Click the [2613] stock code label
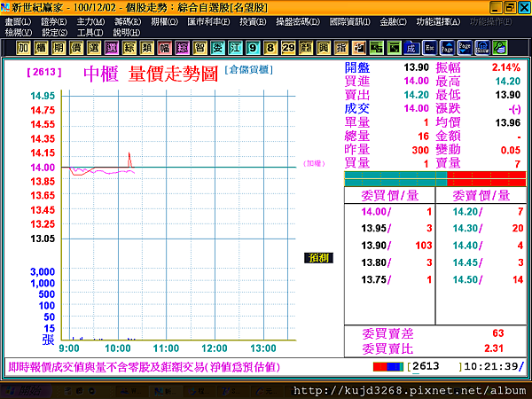The width and height of the screenshot is (532, 399). pos(44,72)
